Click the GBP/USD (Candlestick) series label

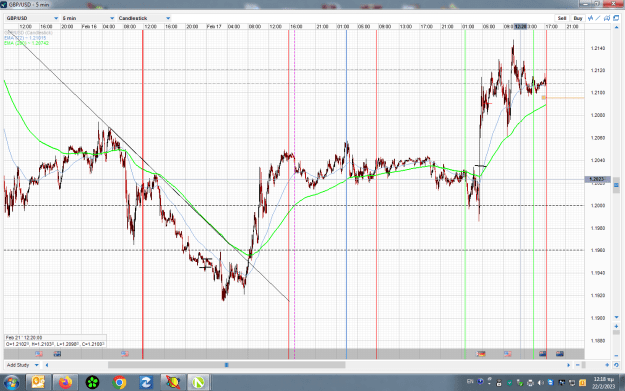tap(28, 33)
